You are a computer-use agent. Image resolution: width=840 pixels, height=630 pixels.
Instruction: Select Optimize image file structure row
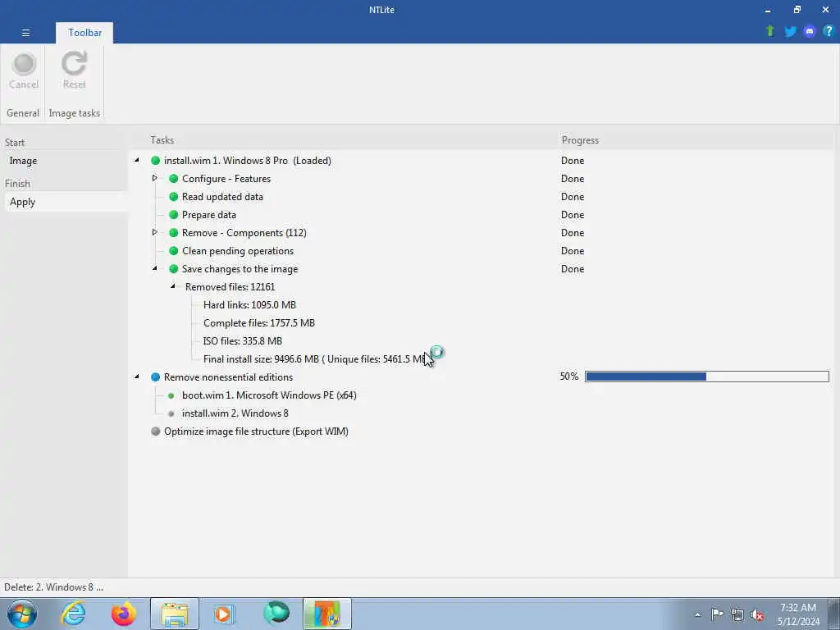click(x=256, y=431)
